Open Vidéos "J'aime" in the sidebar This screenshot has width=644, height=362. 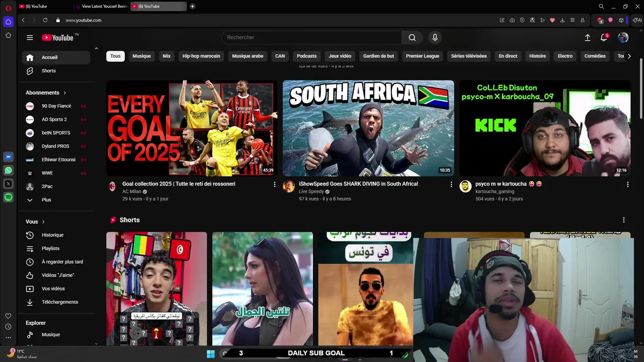[56, 275]
